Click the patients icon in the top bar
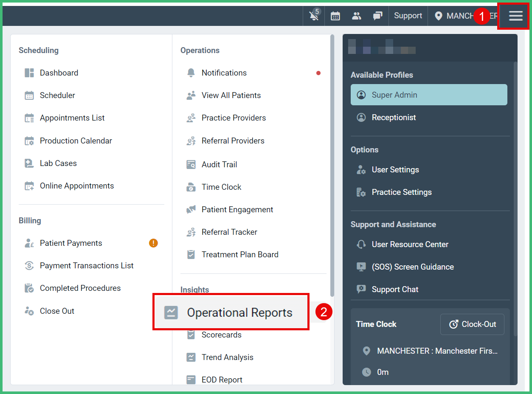Screen dimensions: 532x394 click(x=356, y=16)
